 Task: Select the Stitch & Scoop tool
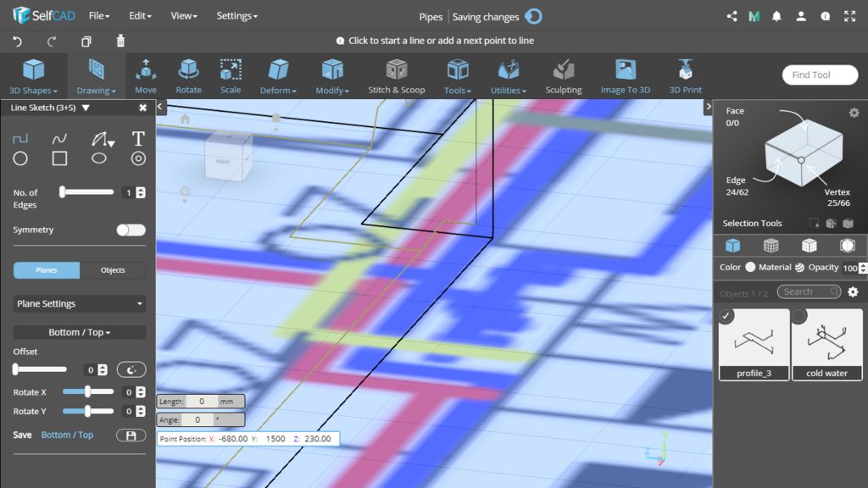click(x=396, y=76)
